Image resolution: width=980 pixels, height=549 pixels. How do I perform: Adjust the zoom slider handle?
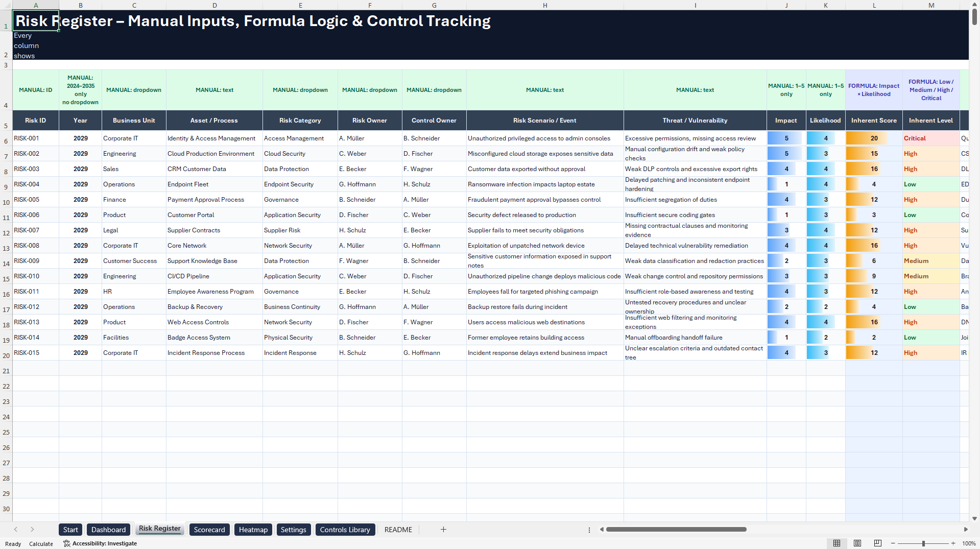coord(923,543)
